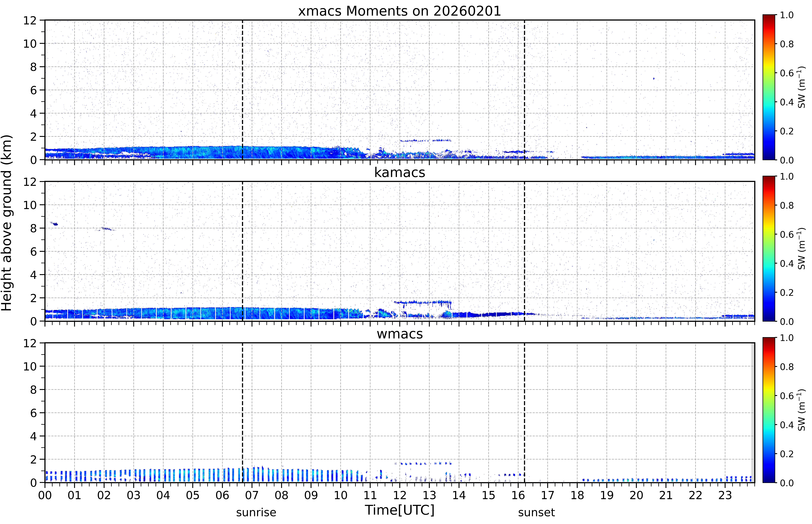This screenshot has height=524, width=812.
Task: Click the "0.0" tick on wmacs colorbar
Action: (x=787, y=483)
